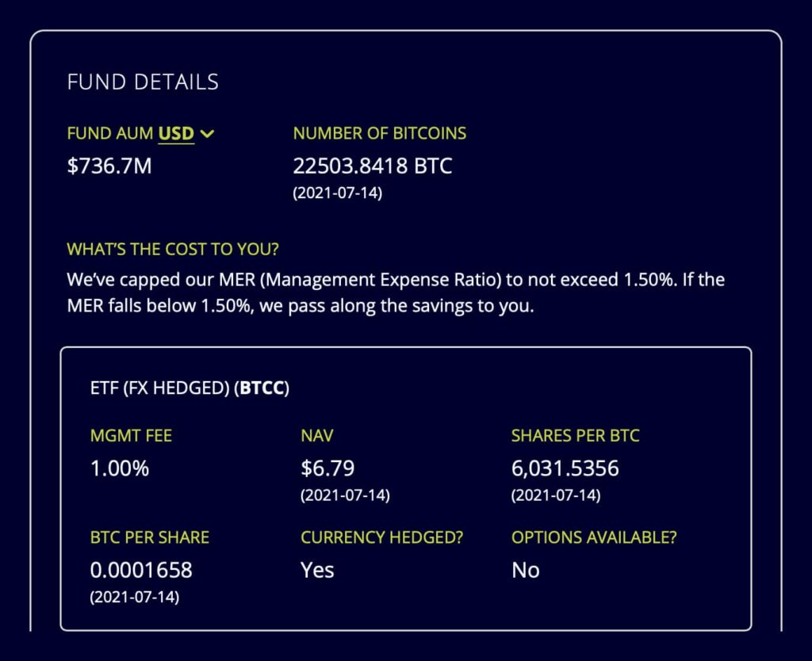Click the SHARES PER BTC label
812x661 pixels.
tap(576, 436)
